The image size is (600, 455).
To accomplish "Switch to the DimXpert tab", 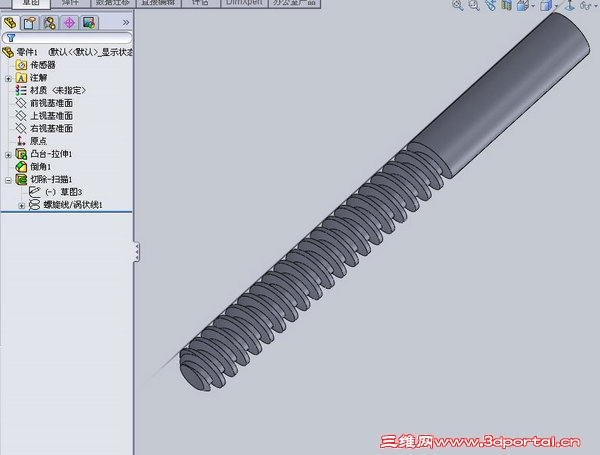I will point(245,3).
